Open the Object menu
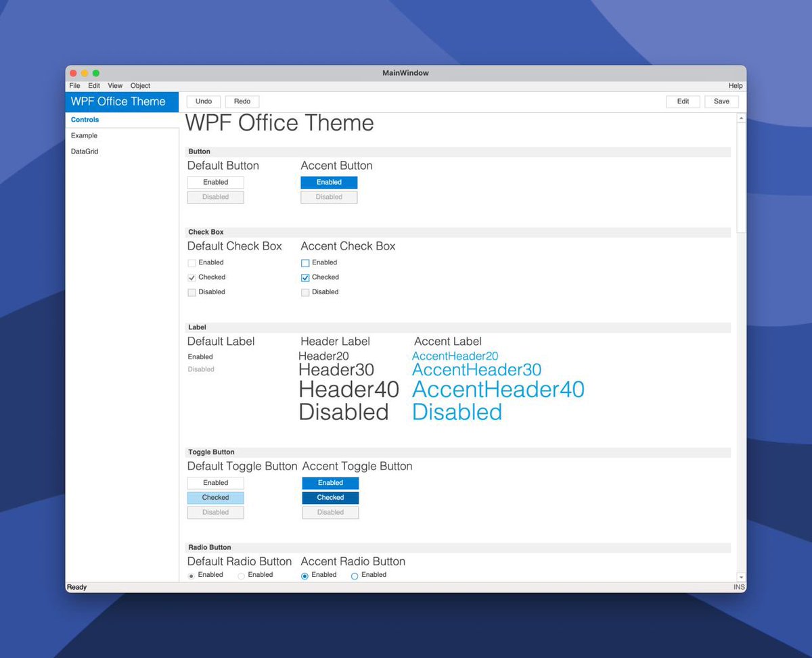The height and width of the screenshot is (658, 812). (140, 86)
